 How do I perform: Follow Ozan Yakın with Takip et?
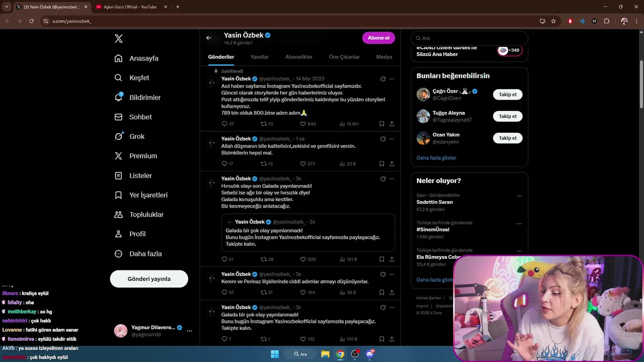tap(508, 138)
